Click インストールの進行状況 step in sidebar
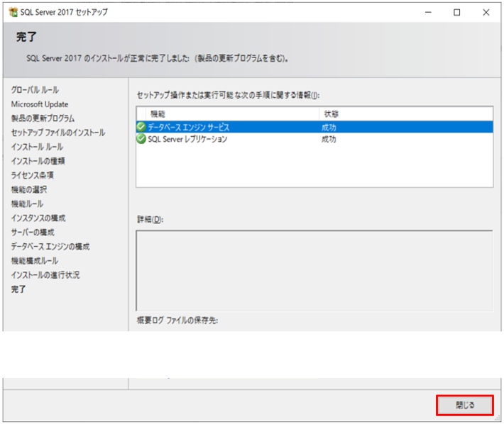This screenshot has height=424, width=504. pos(45,275)
